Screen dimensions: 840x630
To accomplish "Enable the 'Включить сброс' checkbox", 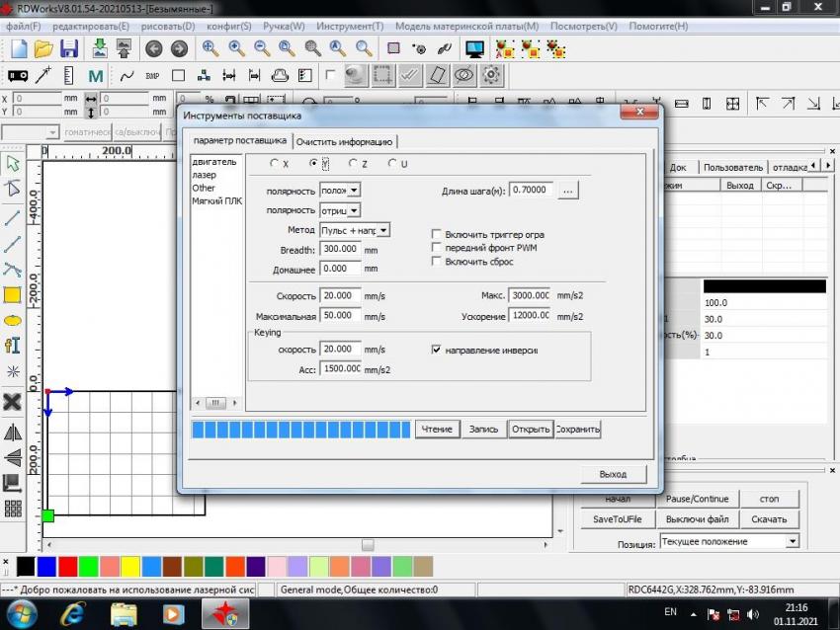I will click(437, 262).
